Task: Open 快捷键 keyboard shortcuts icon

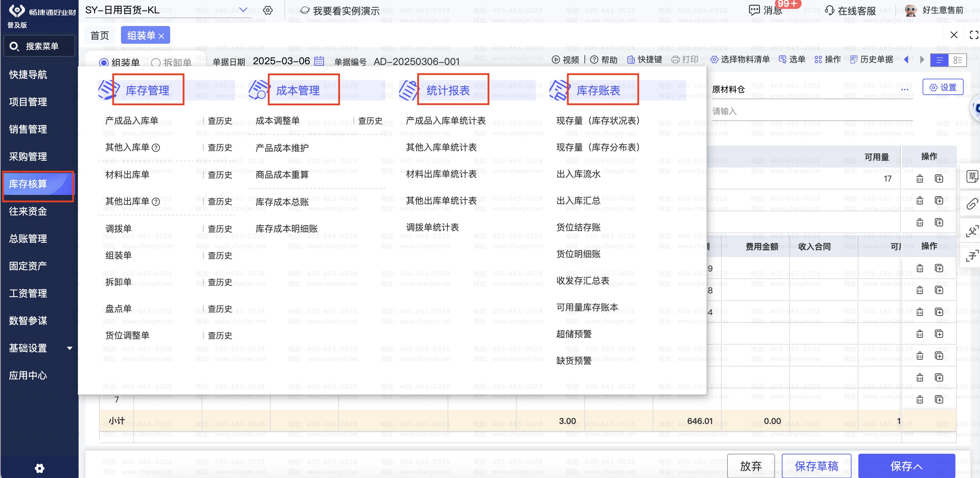Action: [631, 59]
